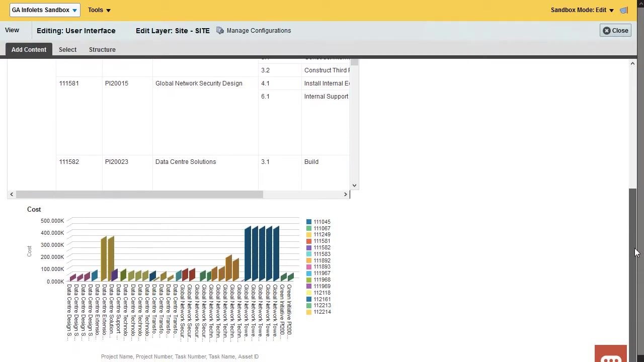Click the View menu item

12,30
